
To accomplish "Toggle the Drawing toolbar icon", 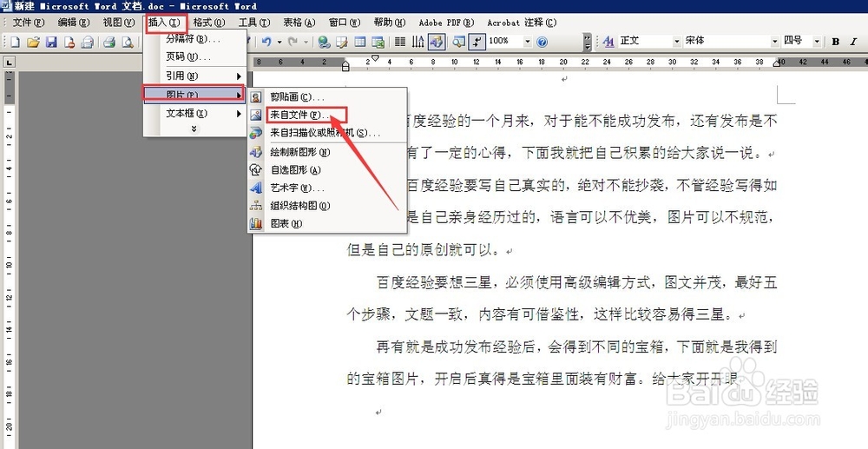I will click(437, 42).
